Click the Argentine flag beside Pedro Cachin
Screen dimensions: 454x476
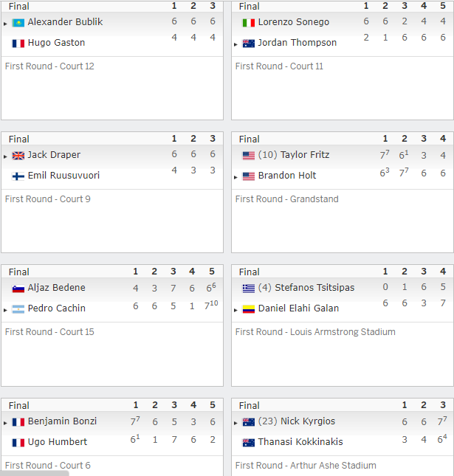point(18,309)
